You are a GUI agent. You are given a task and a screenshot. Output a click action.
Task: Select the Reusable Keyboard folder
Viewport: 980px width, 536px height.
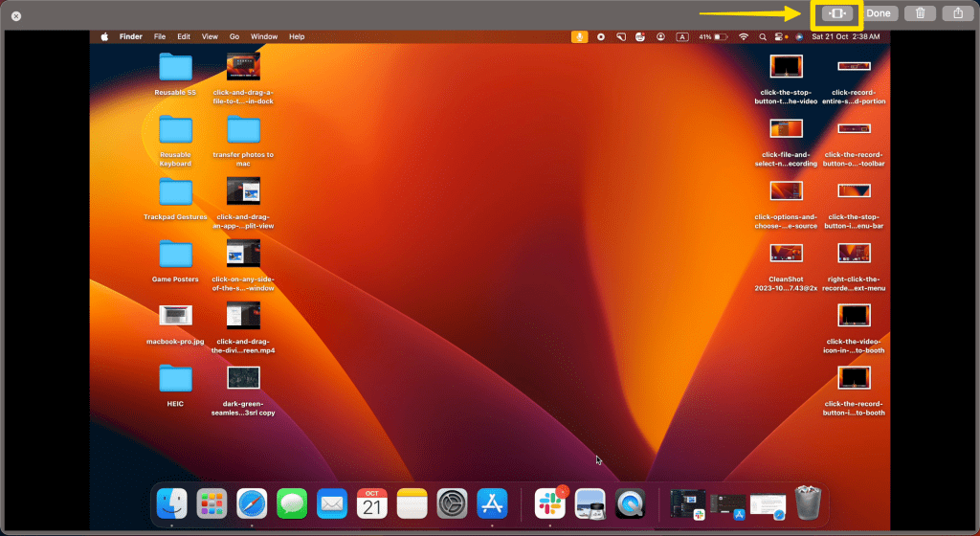(176, 142)
